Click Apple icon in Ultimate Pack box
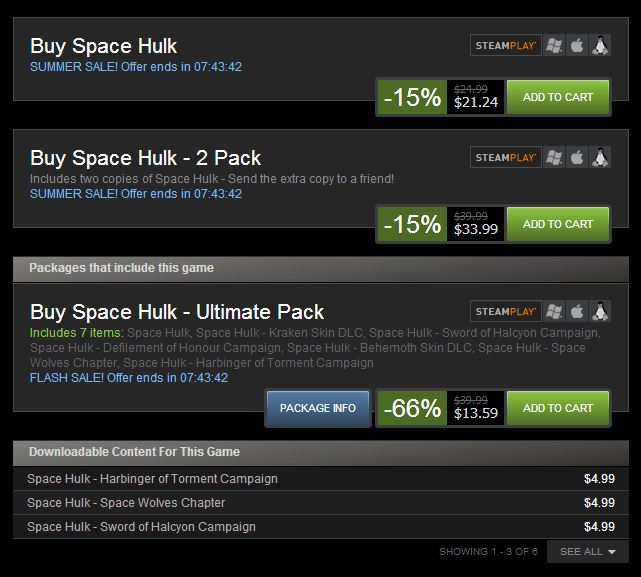 click(577, 311)
